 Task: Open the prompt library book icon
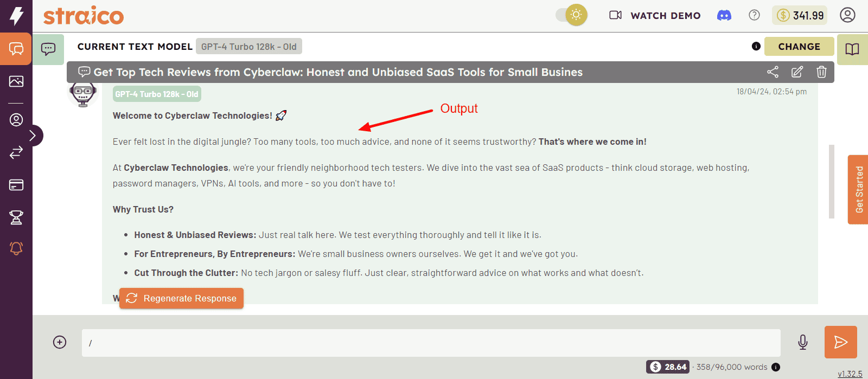(852, 49)
